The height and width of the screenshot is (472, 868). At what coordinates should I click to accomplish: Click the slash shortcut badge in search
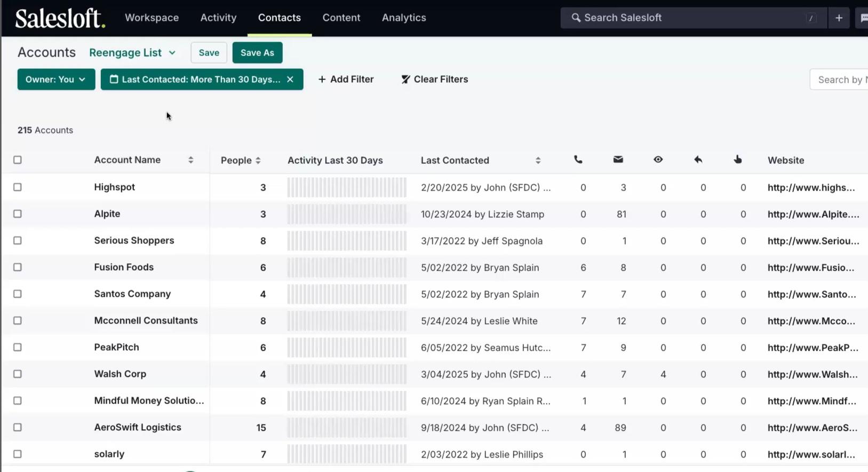(x=811, y=18)
